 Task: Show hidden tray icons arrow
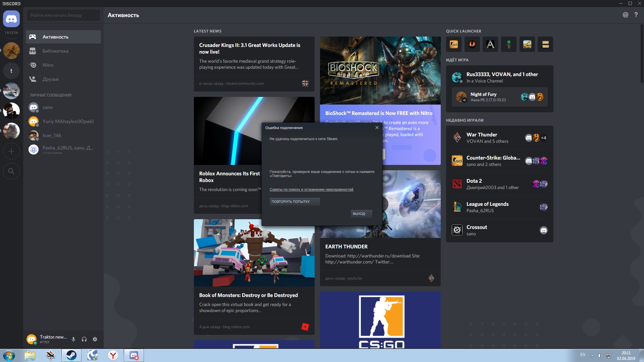coord(592,356)
